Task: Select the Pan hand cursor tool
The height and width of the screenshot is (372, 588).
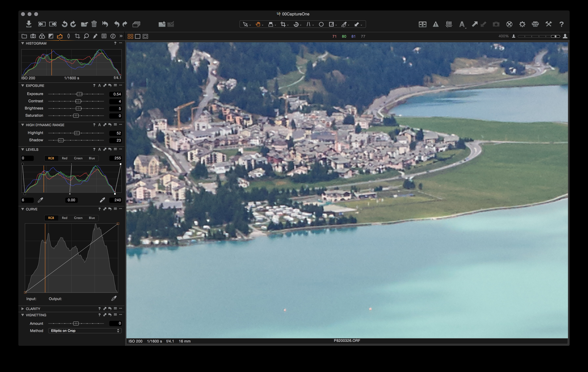Action: pyautogui.click(x=258, y=24)
